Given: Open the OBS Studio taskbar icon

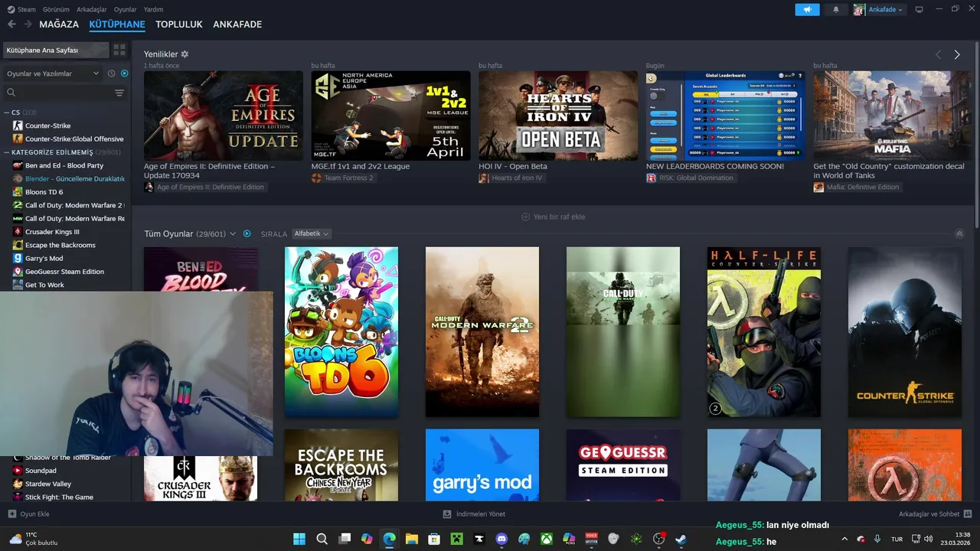Looking at the screenshot, I should pos(658,539).
